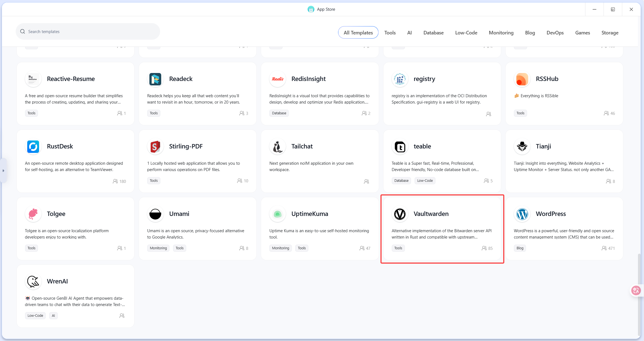Click the Low-Code tag on WrenAI
This screenshot has height=341, width=644.
[x=35, y=316]
